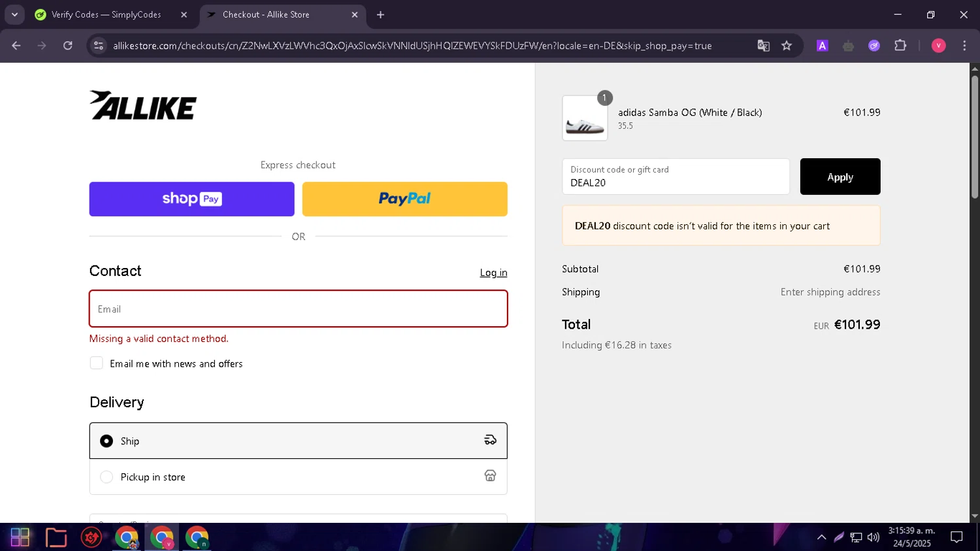Show hidden system tray icons
This screenshot has width=980, height=551.
click(x=822, y=537)
